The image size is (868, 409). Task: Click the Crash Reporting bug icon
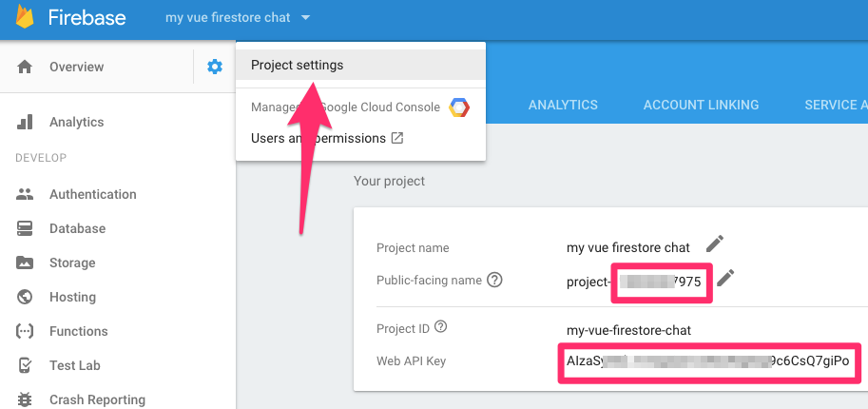click(x=26, y=399)
